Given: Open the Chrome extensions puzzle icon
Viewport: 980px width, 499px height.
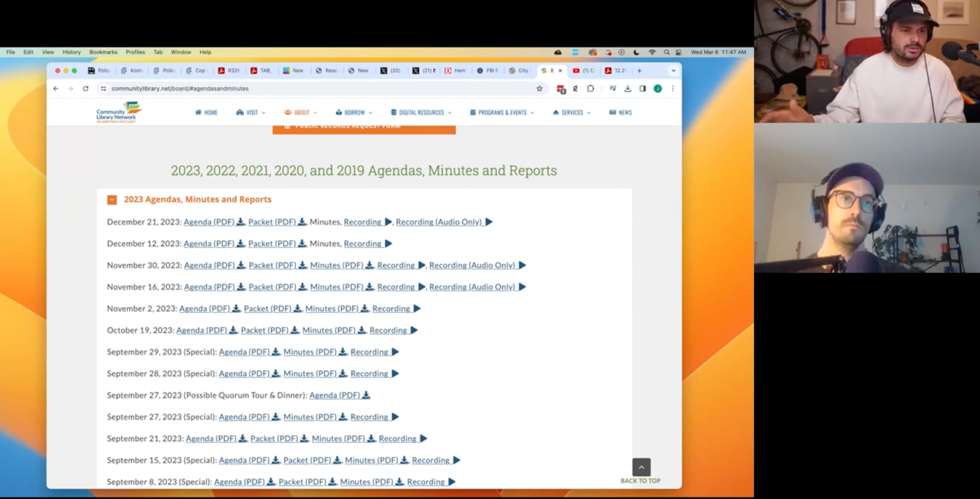Looking at the screenshot, I should coord(590,89).
